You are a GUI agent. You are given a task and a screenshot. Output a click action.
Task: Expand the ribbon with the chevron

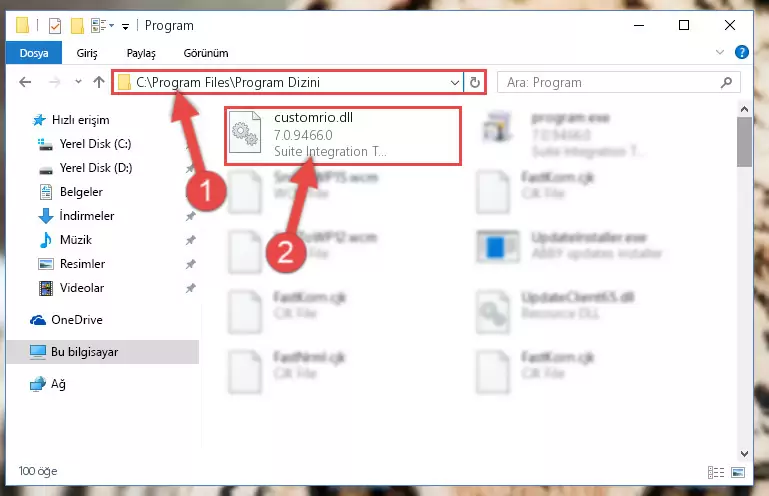point(719,52)
